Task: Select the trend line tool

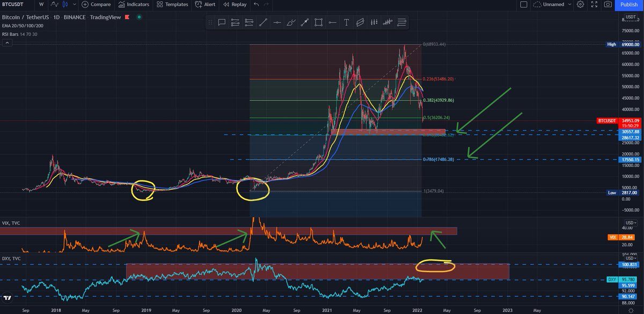Action: 264,23
